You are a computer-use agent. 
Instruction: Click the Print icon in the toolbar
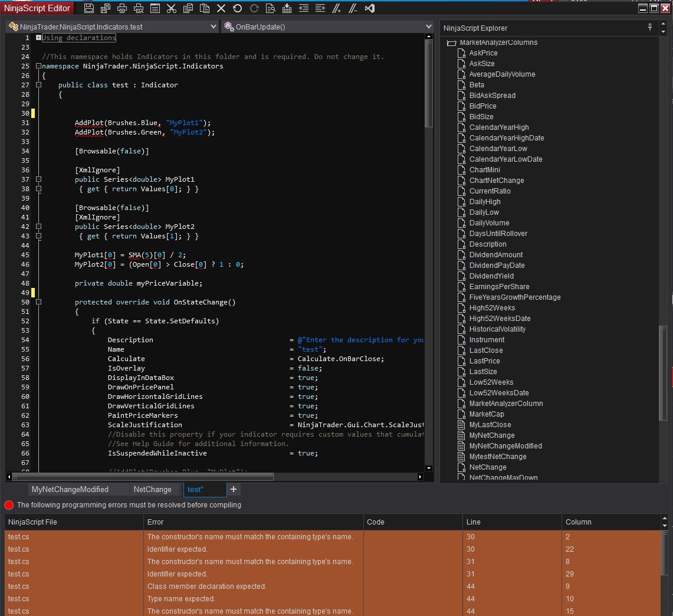pos(122,8)
